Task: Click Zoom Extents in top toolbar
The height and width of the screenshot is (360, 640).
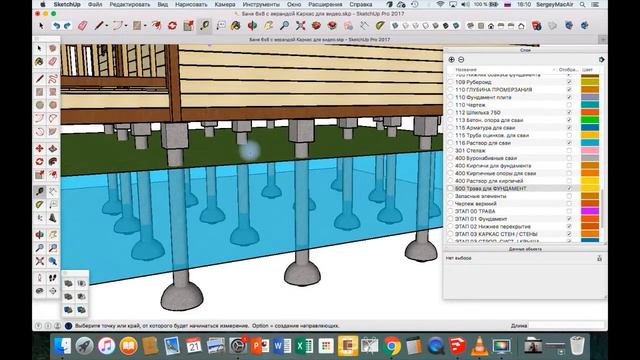Action: [300, 26]
